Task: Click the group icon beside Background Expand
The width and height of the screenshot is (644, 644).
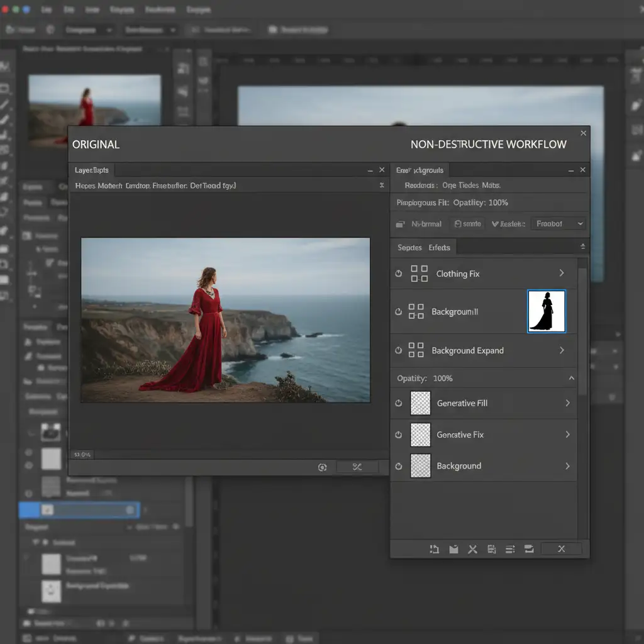Action: tap(416, 350)
